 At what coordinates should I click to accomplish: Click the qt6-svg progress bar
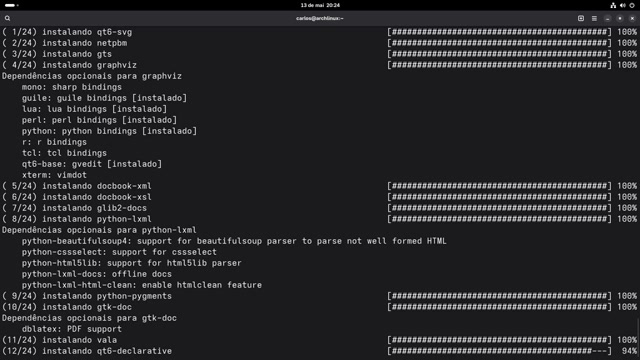click(500, 32)
